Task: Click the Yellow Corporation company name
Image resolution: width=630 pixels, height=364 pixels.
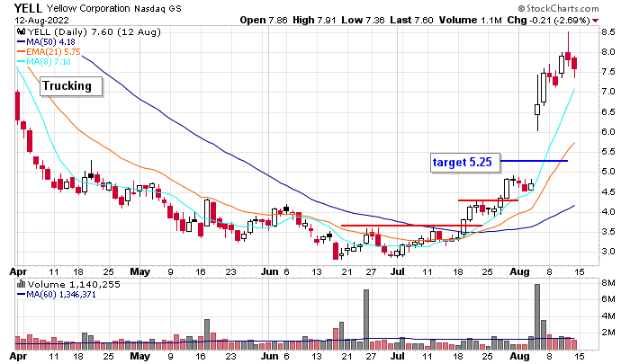Action: 88,8
